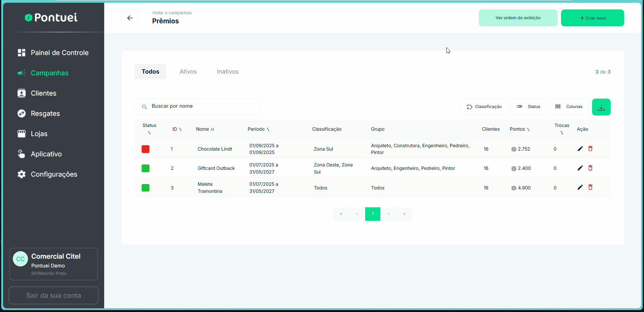Click pencil icon for Maleta Tramontina

coord(580,187)
